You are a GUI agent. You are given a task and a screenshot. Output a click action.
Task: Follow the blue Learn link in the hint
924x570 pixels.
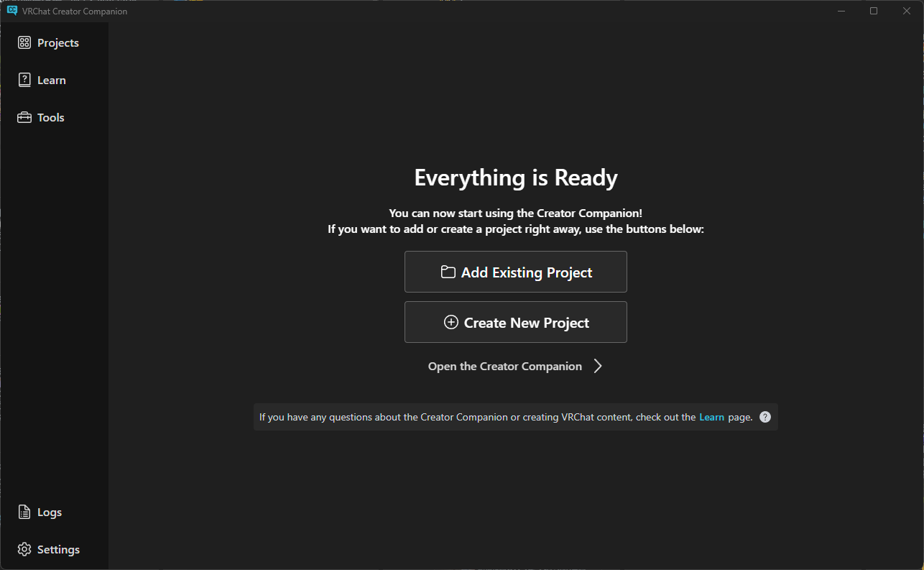[x=711, y=417]
